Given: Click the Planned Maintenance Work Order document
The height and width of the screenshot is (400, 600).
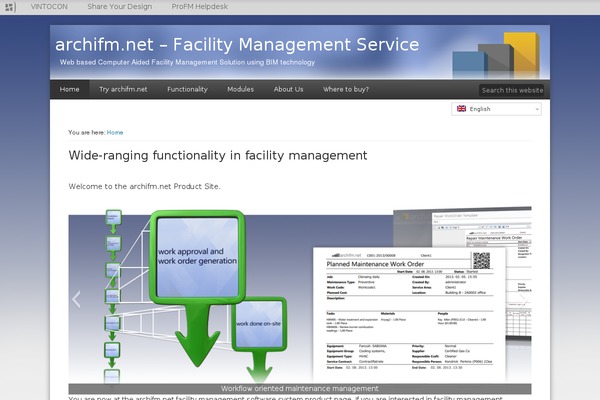Looking at the screenshot, I should point(409,314).
